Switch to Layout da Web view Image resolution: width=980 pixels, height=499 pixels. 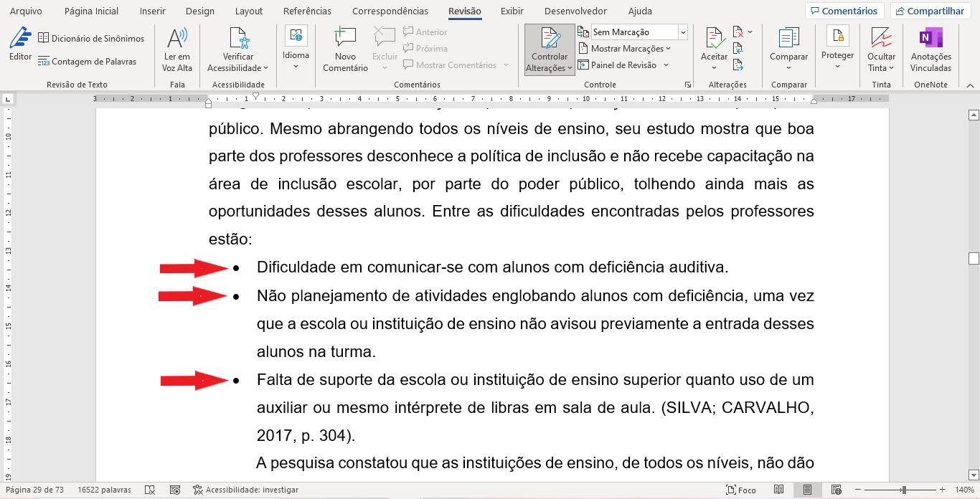[836, 490]
